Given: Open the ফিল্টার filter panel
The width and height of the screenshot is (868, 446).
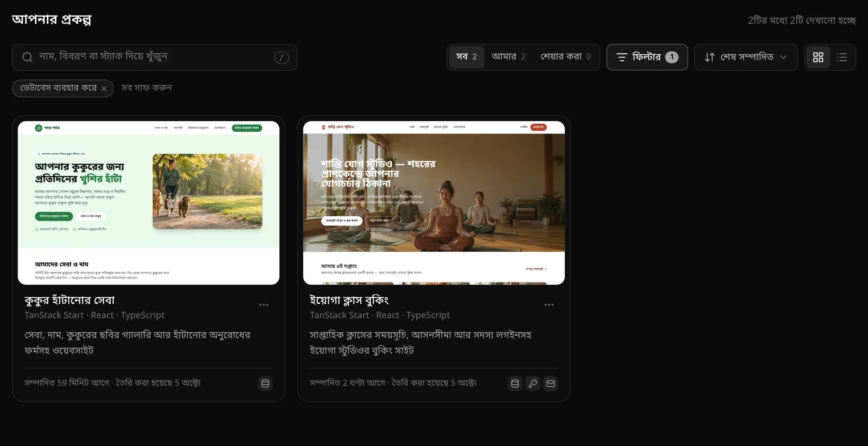Looking at the screenshot, I should click(647, 57).
